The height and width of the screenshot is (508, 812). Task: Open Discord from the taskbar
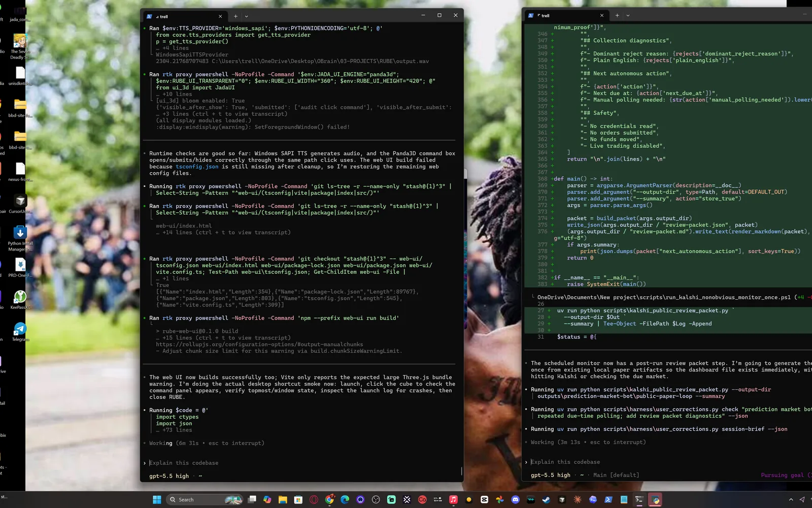[x=515, y=499]
